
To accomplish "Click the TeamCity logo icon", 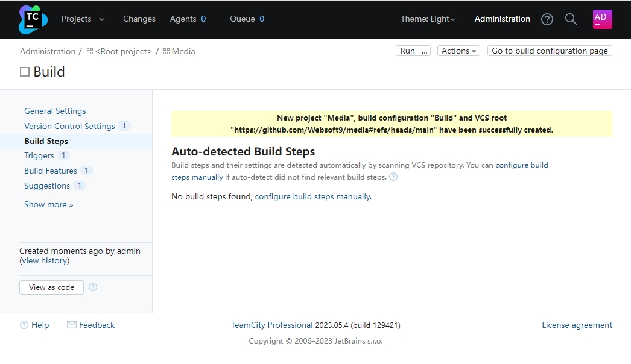I will 33,19.
